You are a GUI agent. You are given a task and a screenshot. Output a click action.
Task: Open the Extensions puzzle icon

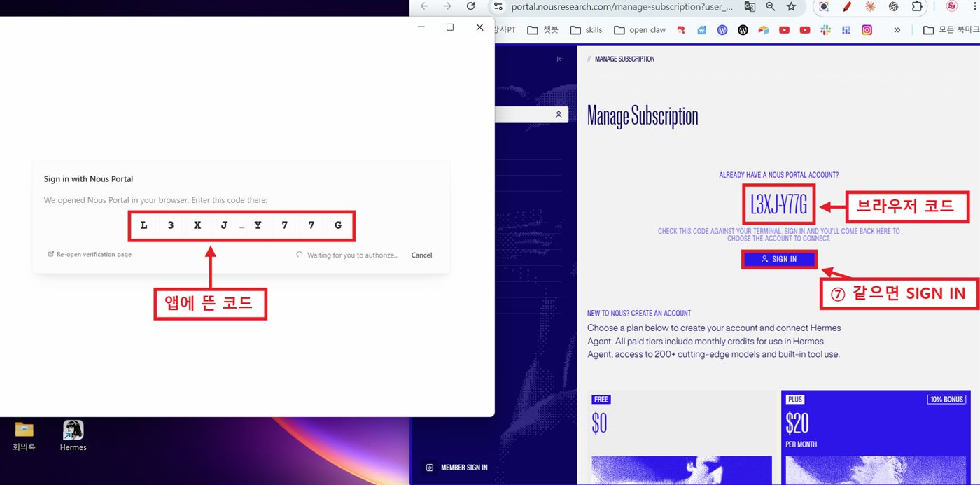917,6
